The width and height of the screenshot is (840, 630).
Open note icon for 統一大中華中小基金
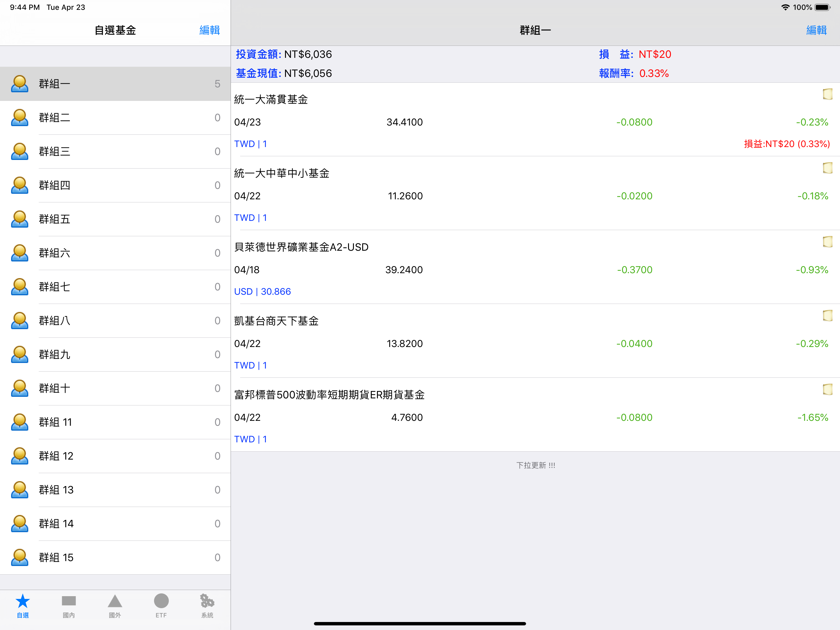827,168
